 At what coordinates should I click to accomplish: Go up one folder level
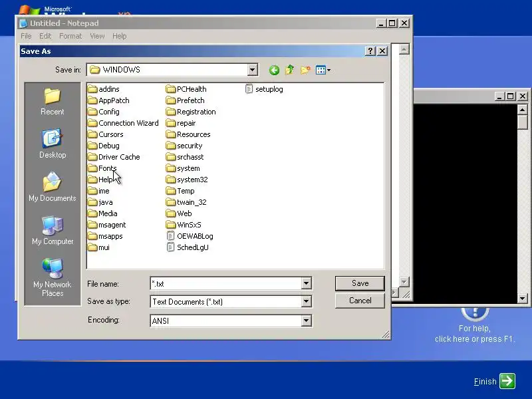click(x=289, y=70)
